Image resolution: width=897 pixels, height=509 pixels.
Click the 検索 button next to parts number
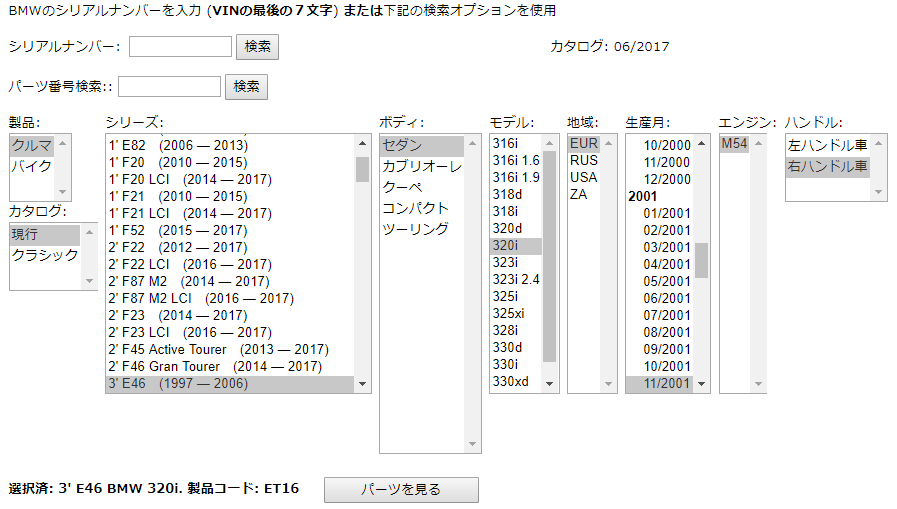246,86
